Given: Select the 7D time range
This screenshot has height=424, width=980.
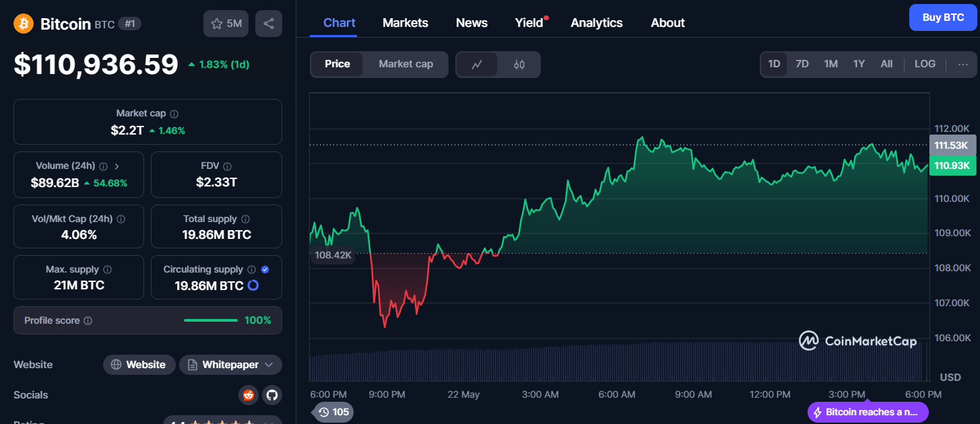Looking at the screenshot, I should tap(802, 64).
